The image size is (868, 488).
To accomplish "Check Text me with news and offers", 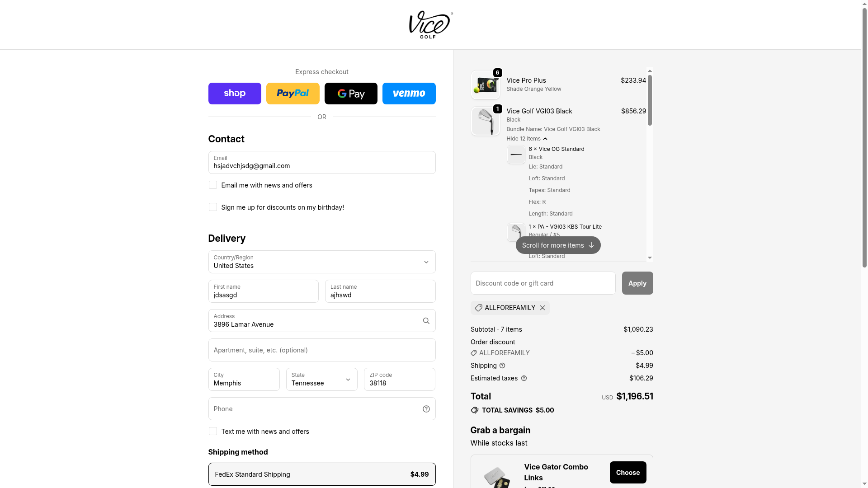I will [213, 432].
